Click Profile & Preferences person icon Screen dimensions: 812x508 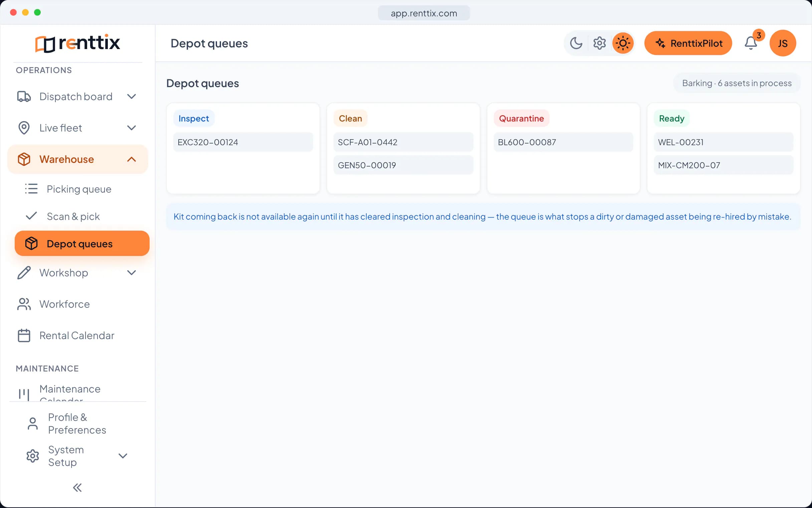(x=33, y=424)
